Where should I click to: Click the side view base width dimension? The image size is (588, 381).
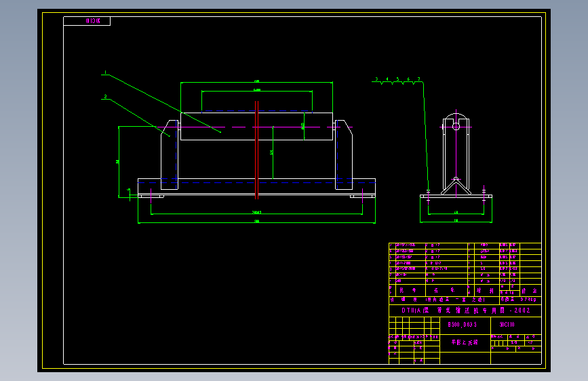click(x=456, y=221)
